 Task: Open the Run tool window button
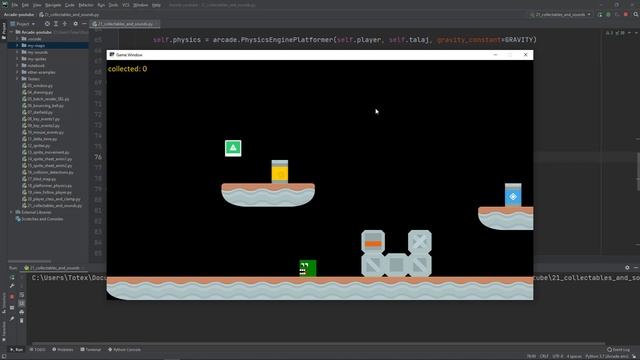coord(17,350)
